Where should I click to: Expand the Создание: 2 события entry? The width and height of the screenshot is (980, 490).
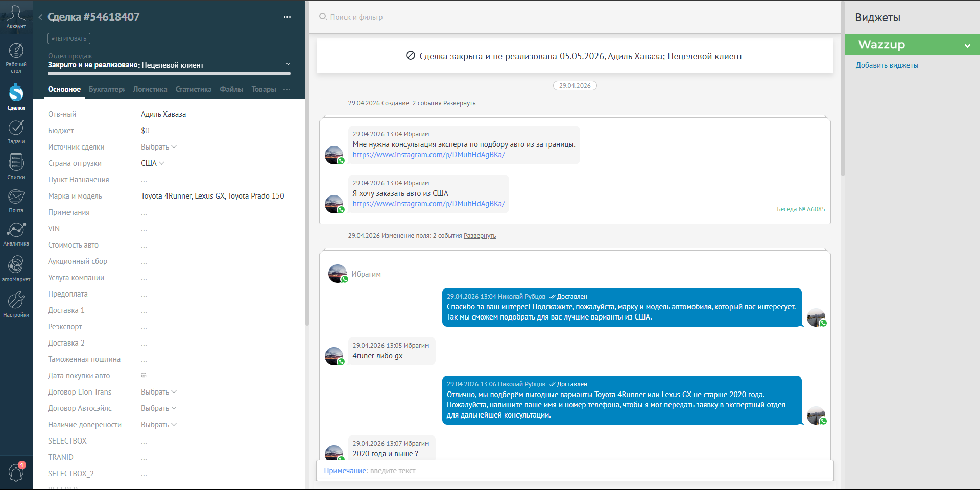459,103
